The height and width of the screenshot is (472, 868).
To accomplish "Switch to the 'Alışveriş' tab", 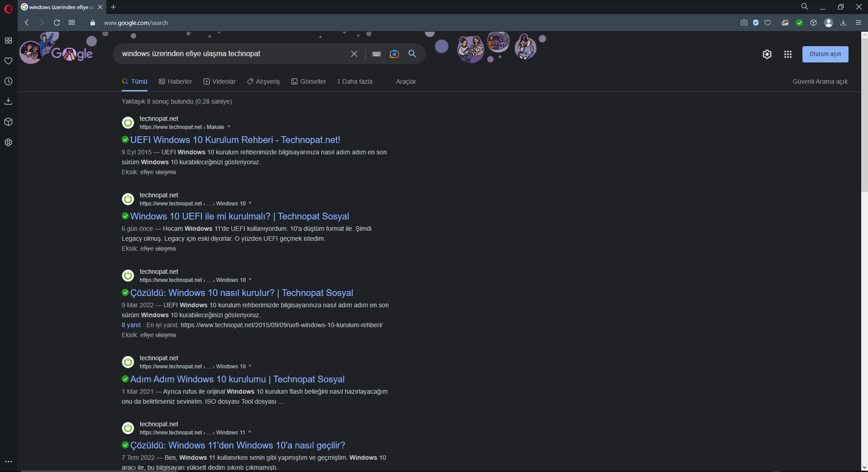I will point(263,81).
